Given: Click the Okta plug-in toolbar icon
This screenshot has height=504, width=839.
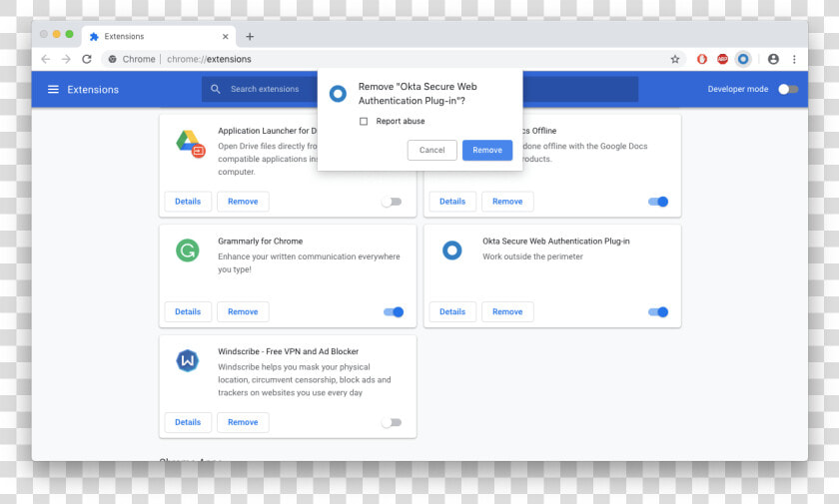Looking at the screenshot, I should click(743, 59).
